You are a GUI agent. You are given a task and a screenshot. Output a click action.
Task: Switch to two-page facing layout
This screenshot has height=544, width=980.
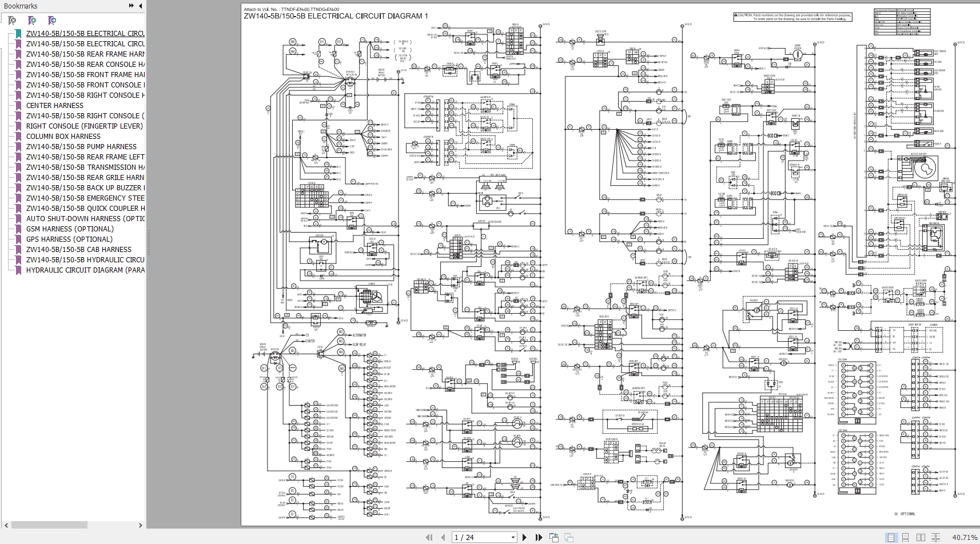tap(921, 537)
